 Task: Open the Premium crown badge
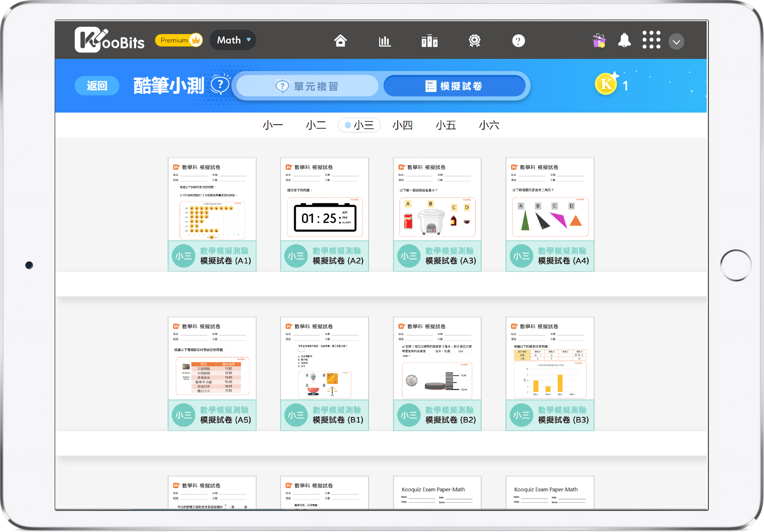pyautogui.click(x=179, y=40)
